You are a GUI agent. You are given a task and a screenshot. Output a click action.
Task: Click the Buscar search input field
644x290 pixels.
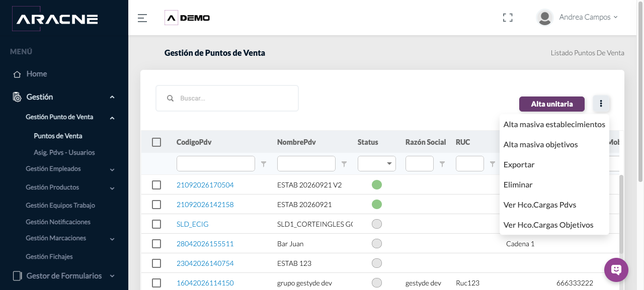[x=227, y=98]
